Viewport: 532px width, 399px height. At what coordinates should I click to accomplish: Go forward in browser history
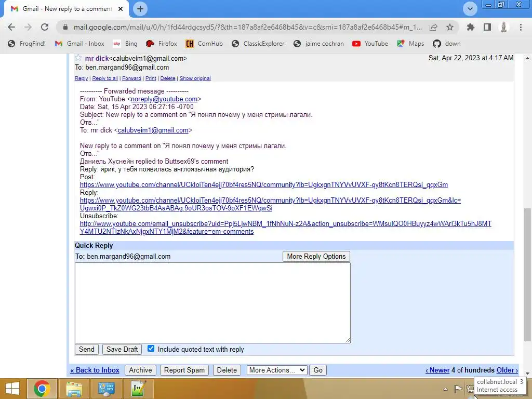pos(28,27)
